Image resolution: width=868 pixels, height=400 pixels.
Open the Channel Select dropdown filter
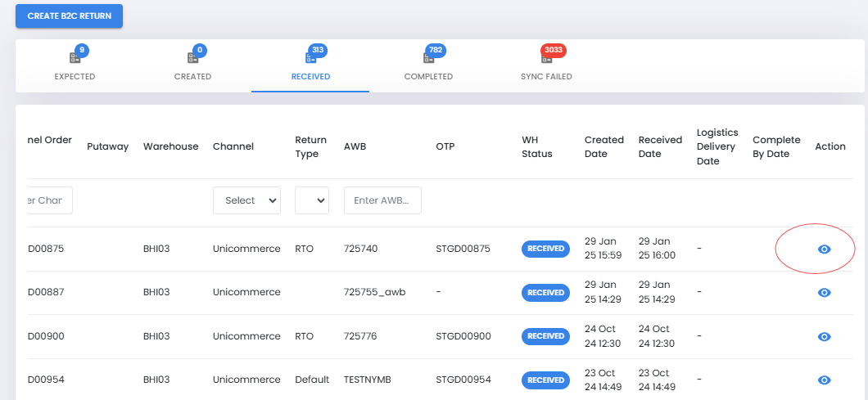pos(247,200)
